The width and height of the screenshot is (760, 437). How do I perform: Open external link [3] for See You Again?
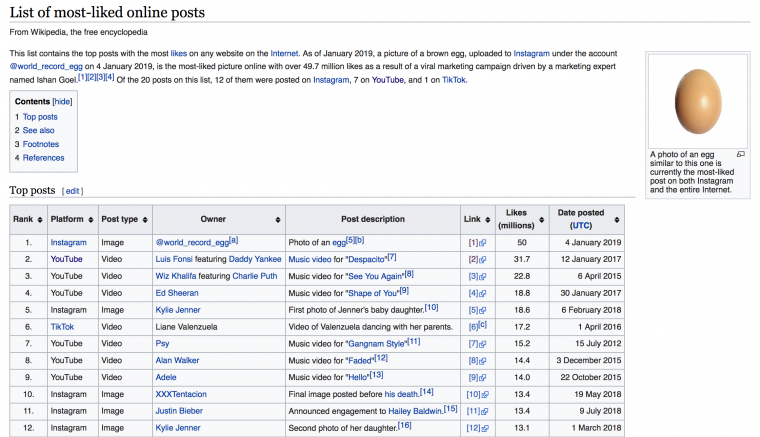coord(477,276)
